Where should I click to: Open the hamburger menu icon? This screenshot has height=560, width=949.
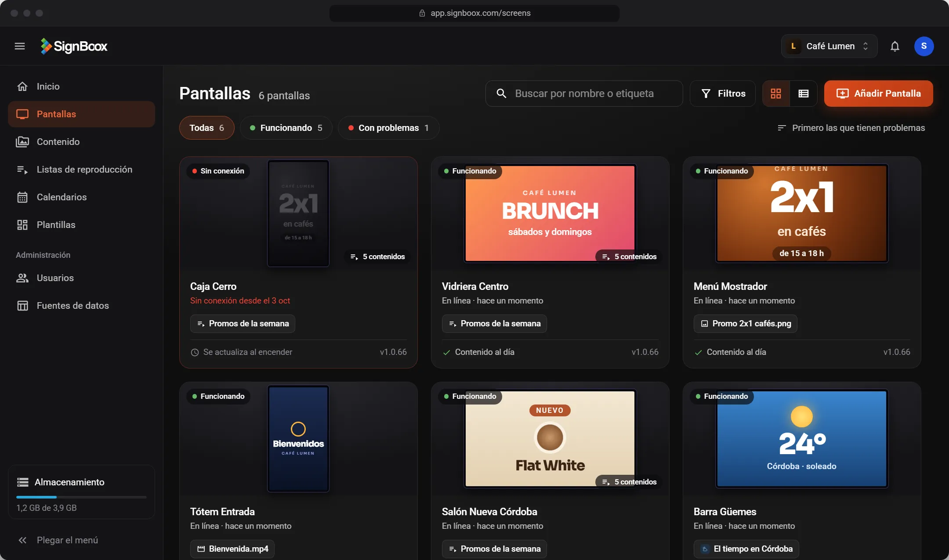point(20,46)
